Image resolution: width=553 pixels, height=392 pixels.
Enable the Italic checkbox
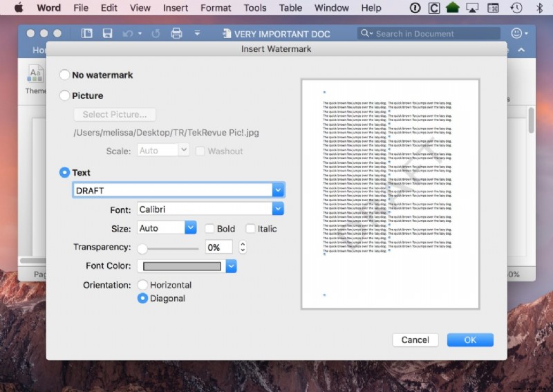[x=250, y=229]
